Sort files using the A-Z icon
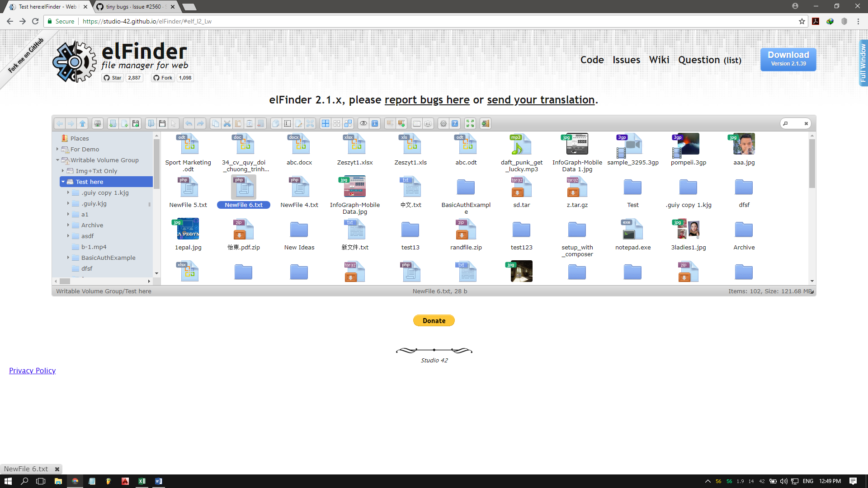 (428, 123)
